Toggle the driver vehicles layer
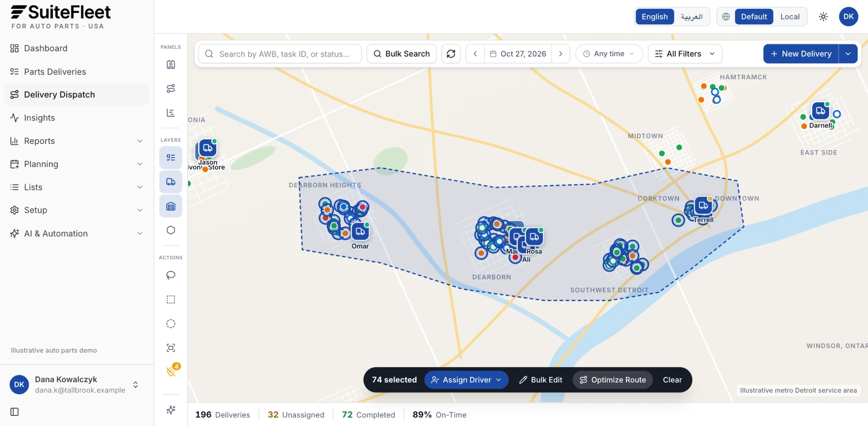The width and height of the screenshot is (868, 426). [171, 182]
